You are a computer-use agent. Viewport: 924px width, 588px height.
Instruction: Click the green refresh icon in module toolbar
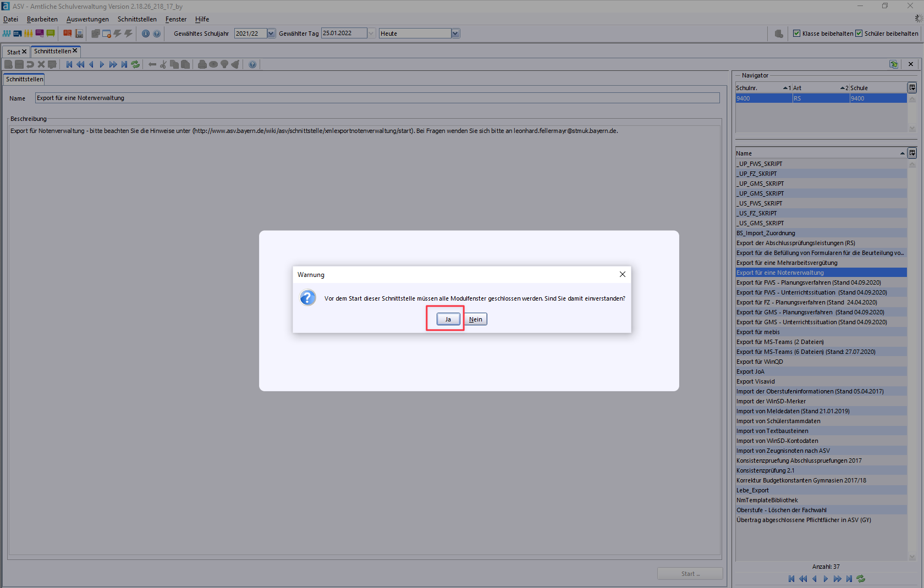coord(135,64)
